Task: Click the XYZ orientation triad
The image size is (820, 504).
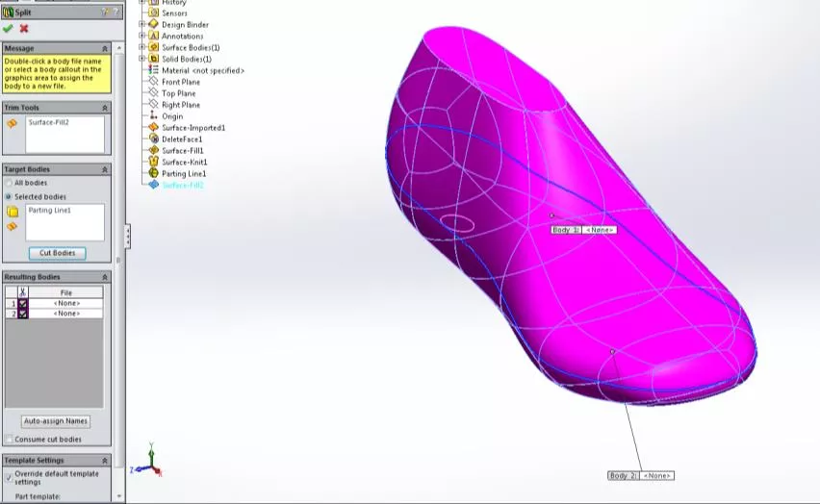Action: [x=147, y=461]
